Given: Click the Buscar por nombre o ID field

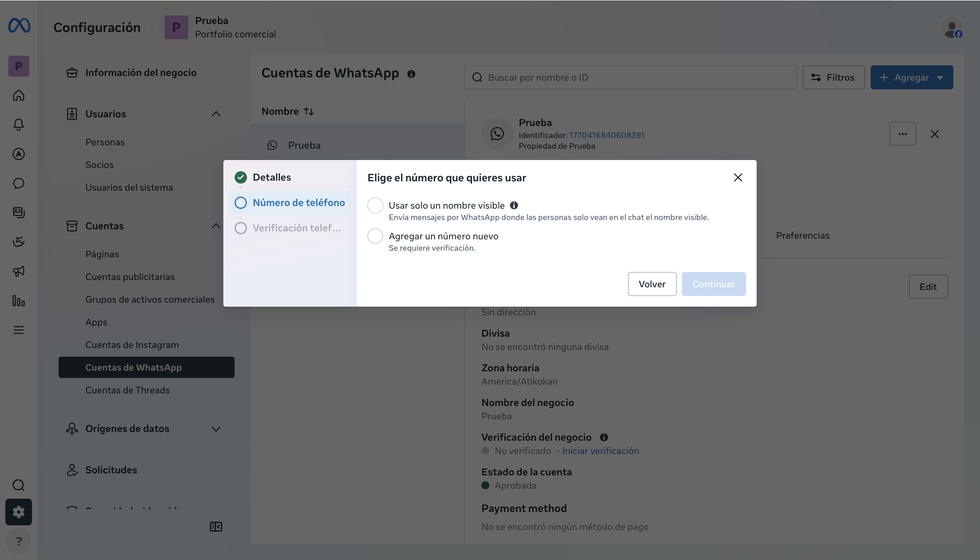Looking at the screenshot, I should pos(630,77).
